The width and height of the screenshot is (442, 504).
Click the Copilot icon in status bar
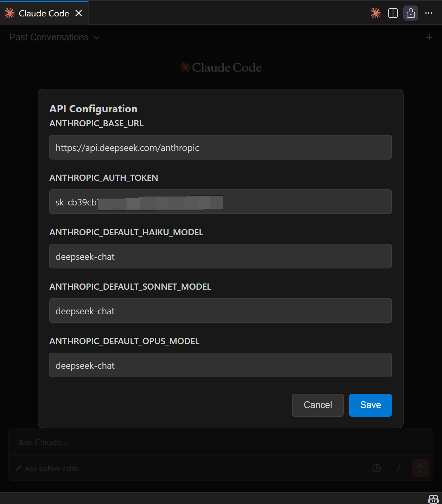[x=433, y=499]
